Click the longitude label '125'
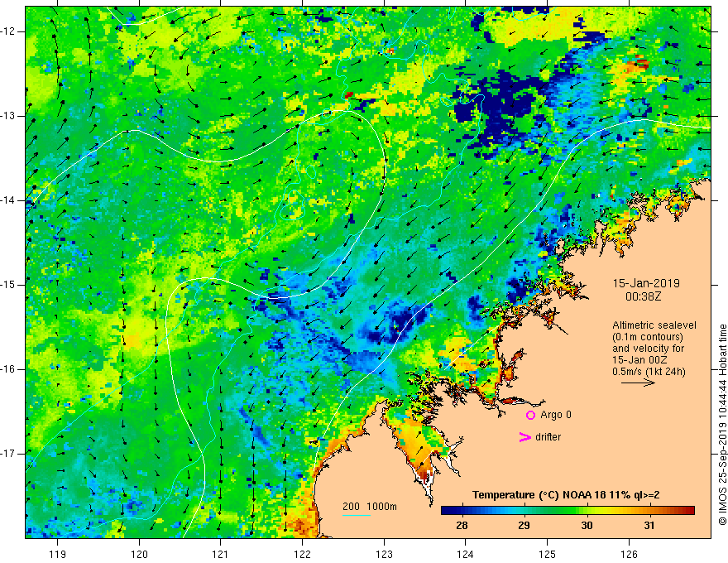This screenshot has width=728, height=563. [547, 554]
